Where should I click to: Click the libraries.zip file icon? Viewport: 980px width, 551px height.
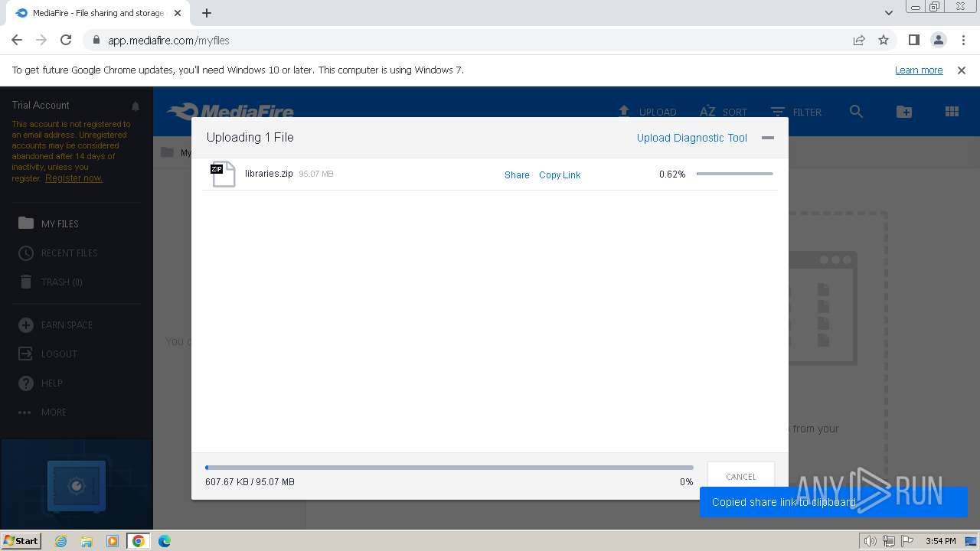point(223,174)
